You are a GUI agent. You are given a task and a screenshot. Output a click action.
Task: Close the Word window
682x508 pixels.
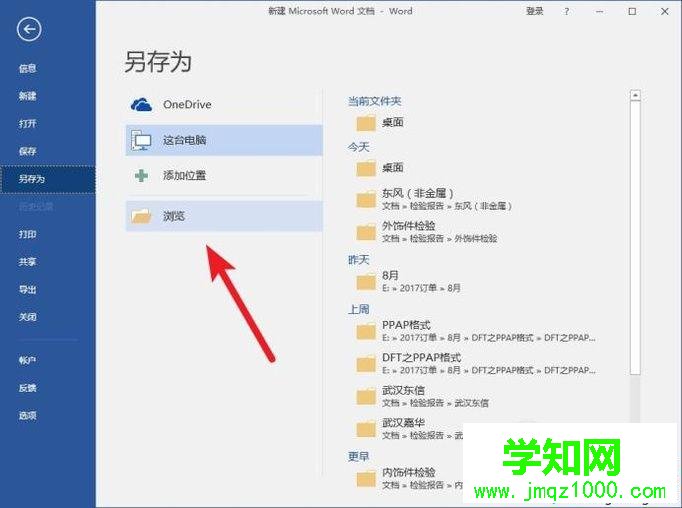pos(665,12)
